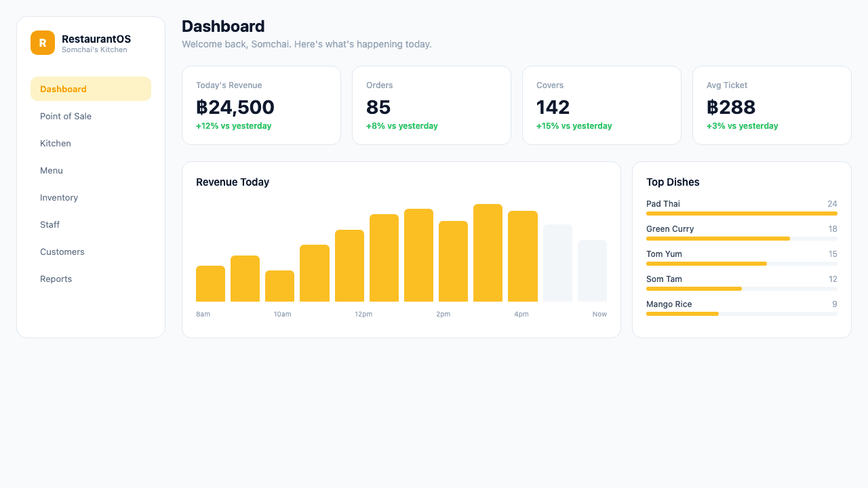Click the 12pm axis label
The image size is (868, 488).
pyautogui.click(x=363, y=314)
